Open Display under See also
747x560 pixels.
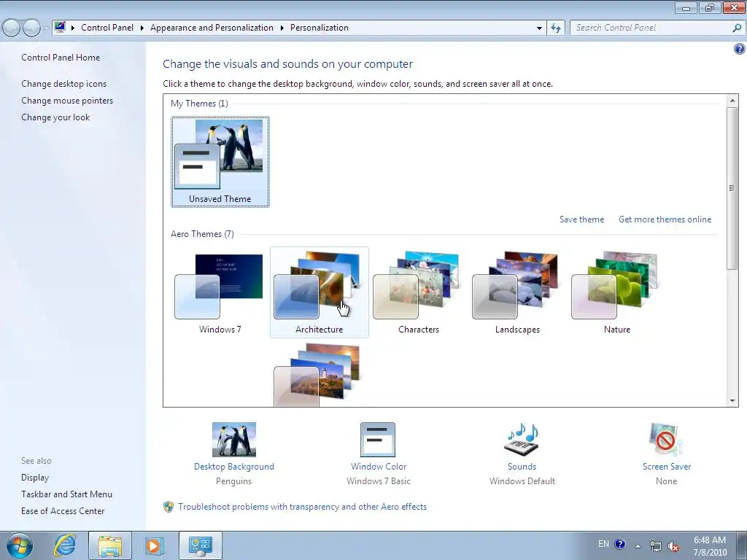point(35,478)
